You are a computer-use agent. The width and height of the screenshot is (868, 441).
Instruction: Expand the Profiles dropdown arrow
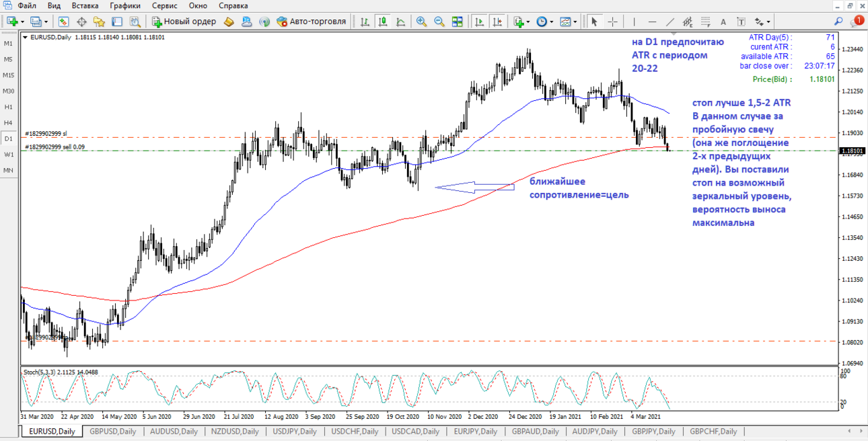click(x=46, y=22)
